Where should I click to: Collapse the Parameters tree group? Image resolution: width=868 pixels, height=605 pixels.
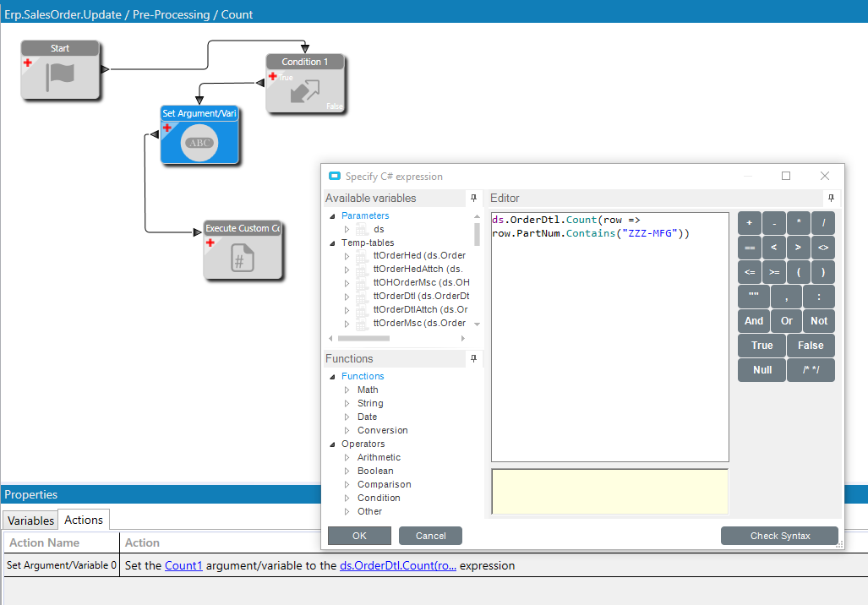(332, 216)
